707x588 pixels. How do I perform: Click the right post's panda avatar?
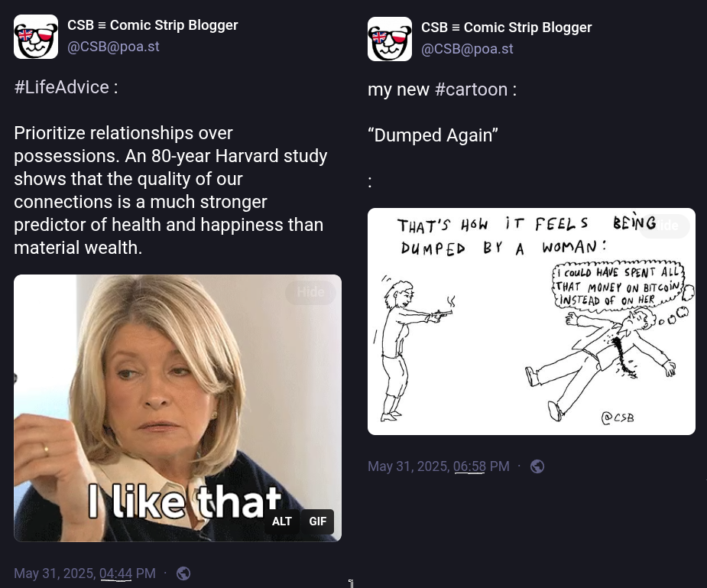coord(390,39)
